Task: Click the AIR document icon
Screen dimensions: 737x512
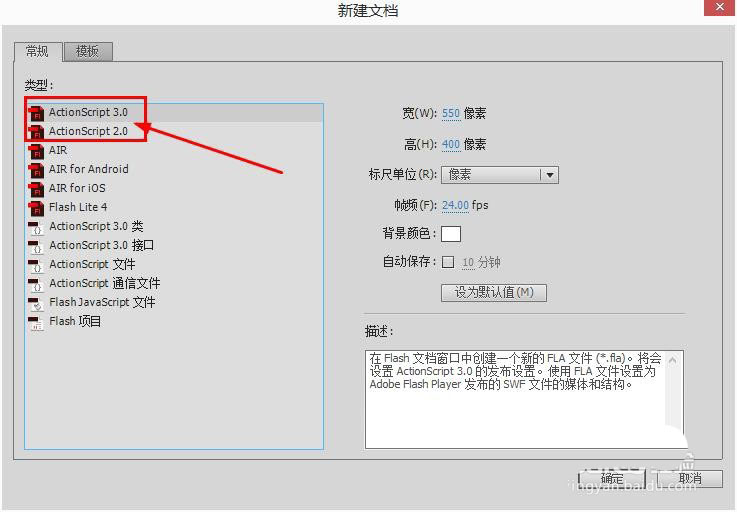Action: 36,151
